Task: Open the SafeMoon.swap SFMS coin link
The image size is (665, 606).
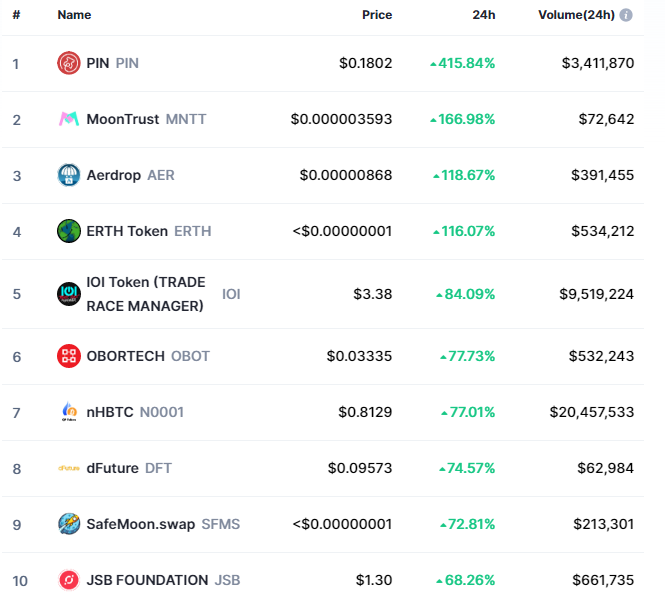Action: click(x=163, y=524)
